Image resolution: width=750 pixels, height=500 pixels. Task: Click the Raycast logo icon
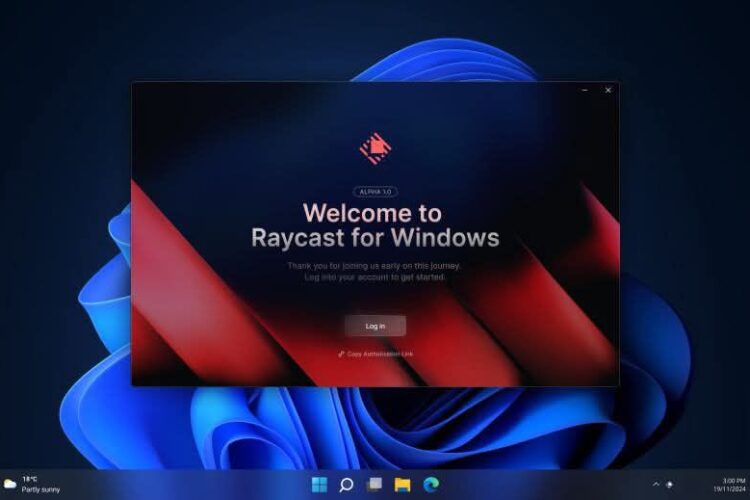[x=375, y=150]
